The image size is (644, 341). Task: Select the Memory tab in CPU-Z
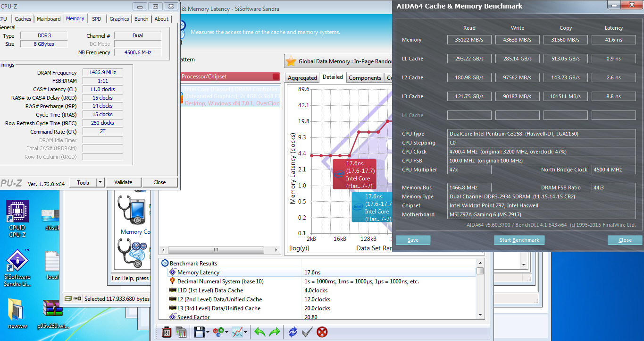pos(75,18)
